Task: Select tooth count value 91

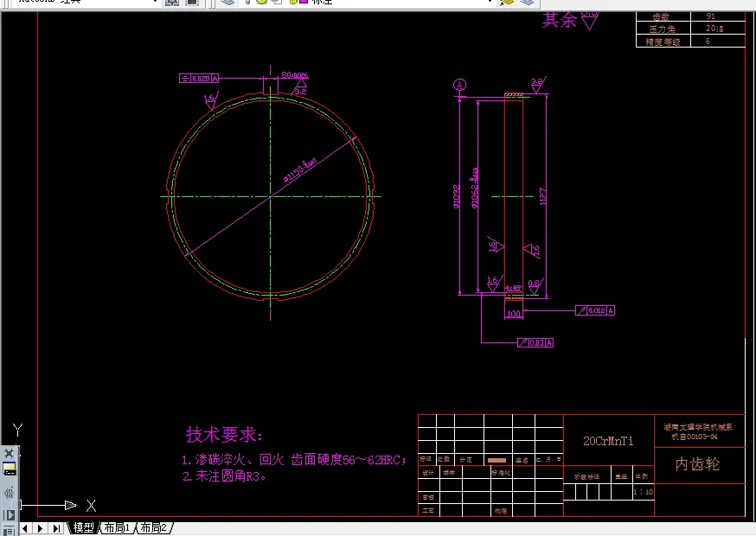Action: 711,16
